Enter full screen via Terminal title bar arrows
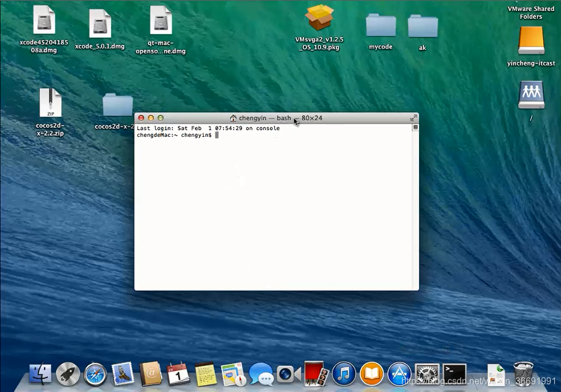The width and height of the screenshot is (561, 392). point(413,118)
